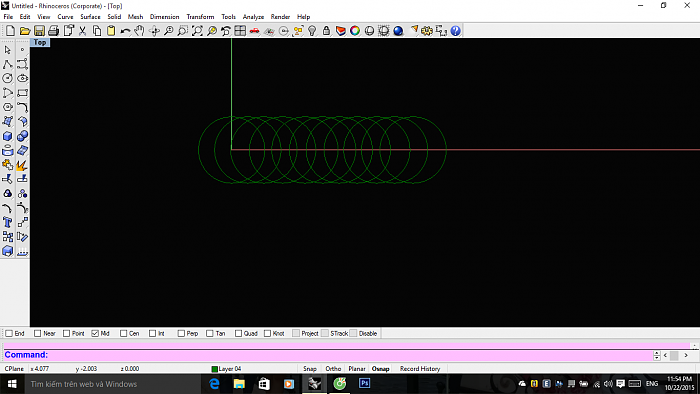Open the color wheel object properties icon
Screen dimensions: 700x394
[355, 31]
